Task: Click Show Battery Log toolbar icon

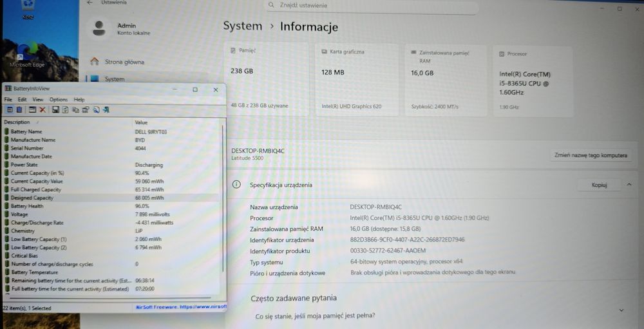Action: (19, 109)
